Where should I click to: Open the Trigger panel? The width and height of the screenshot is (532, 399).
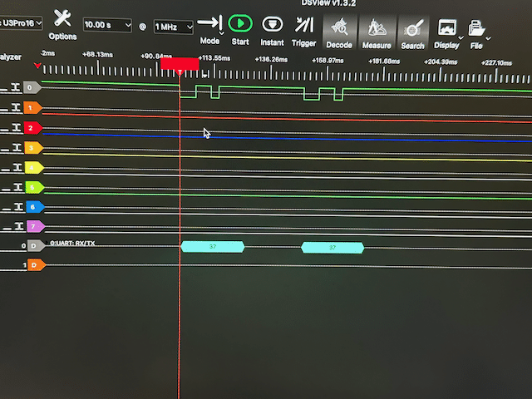(x=303, y=29)
